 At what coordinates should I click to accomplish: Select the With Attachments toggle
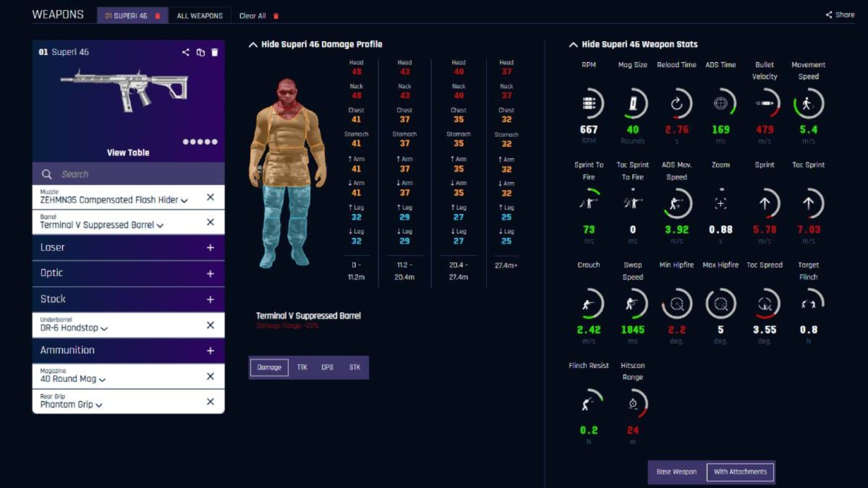click(740, 472)
